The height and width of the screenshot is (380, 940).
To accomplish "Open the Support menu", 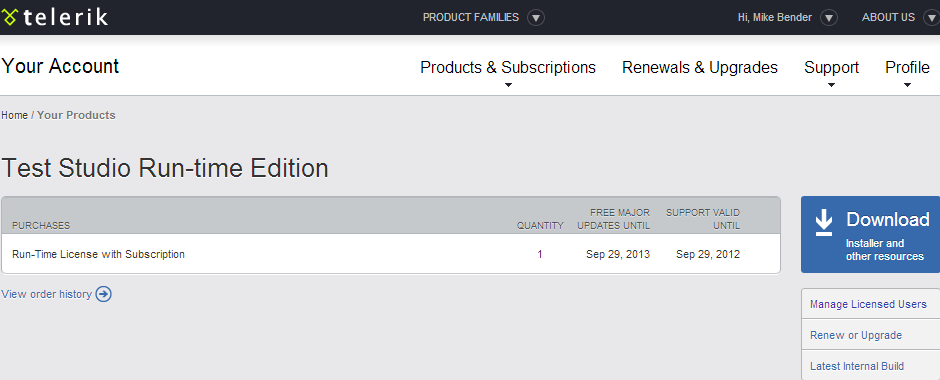I will point(831,68).
